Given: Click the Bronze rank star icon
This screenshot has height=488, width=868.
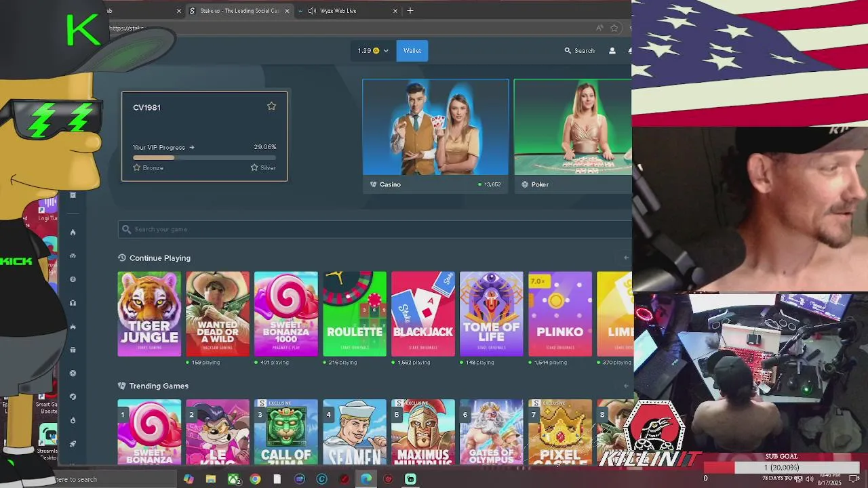Looking at the screenshot, I should [x=136, y=167].
